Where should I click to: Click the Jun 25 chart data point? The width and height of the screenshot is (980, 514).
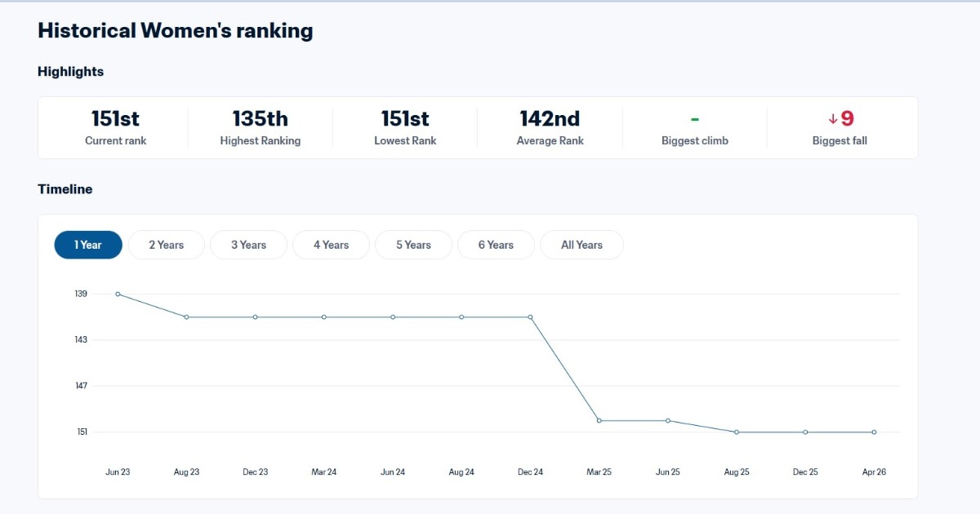tap(668, 421)
